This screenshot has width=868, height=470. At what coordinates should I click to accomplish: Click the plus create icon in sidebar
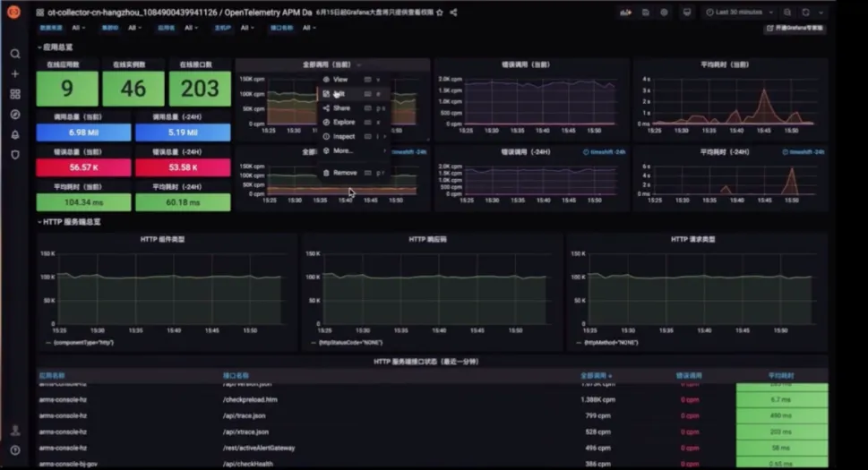tap(15, 73)
